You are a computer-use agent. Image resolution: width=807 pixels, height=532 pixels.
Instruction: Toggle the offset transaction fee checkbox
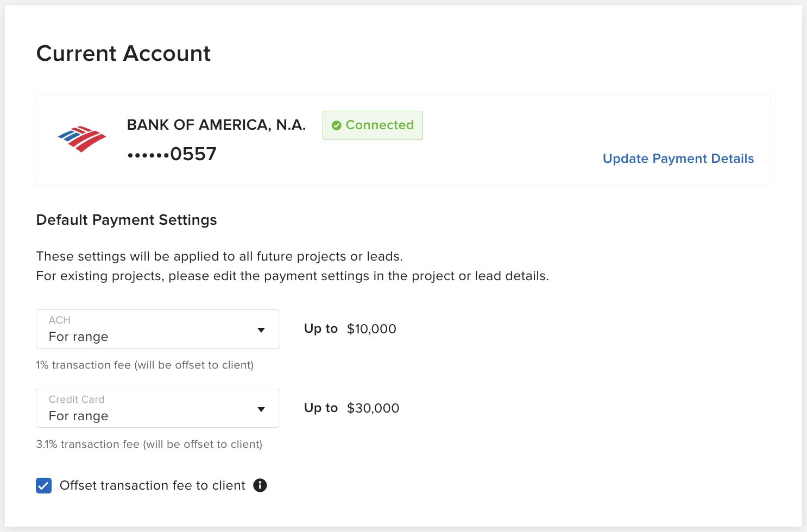coord(43,485)
